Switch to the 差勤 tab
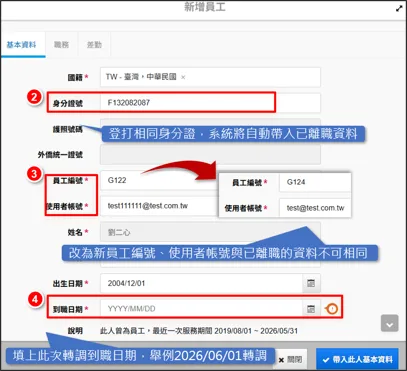407x371 pixels. [x=94, y=45]
